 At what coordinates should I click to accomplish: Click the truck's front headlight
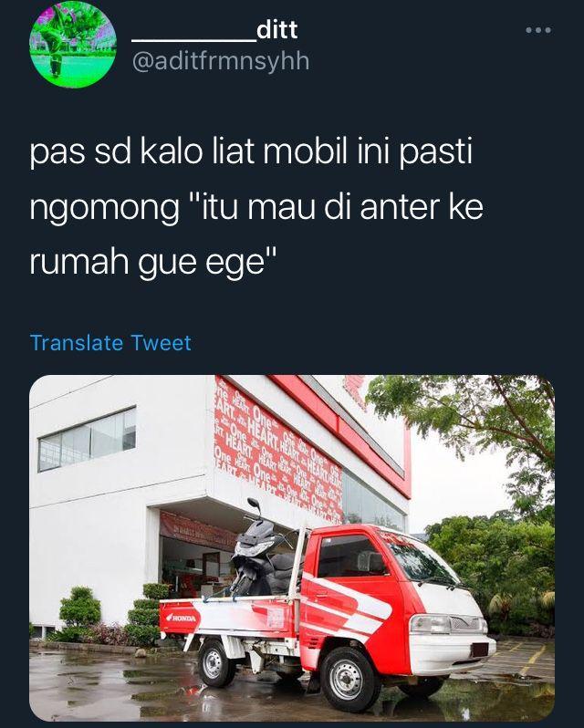(x=430, y=624)
